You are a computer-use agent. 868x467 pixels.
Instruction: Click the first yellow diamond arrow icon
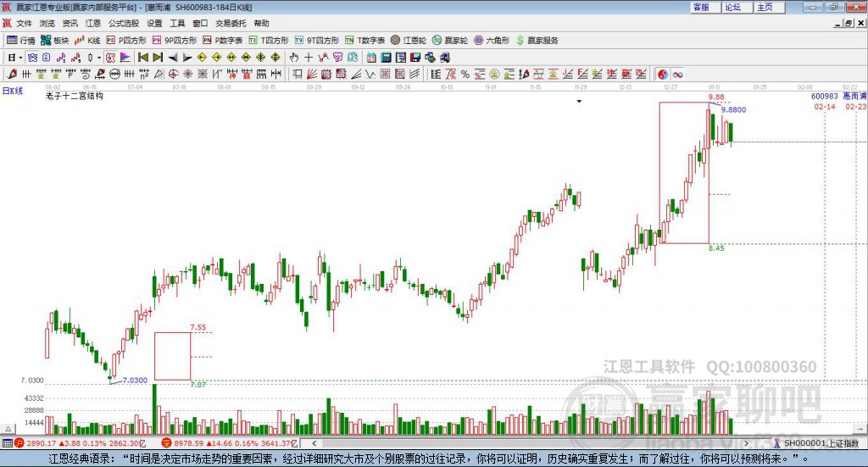coord(202,57)
